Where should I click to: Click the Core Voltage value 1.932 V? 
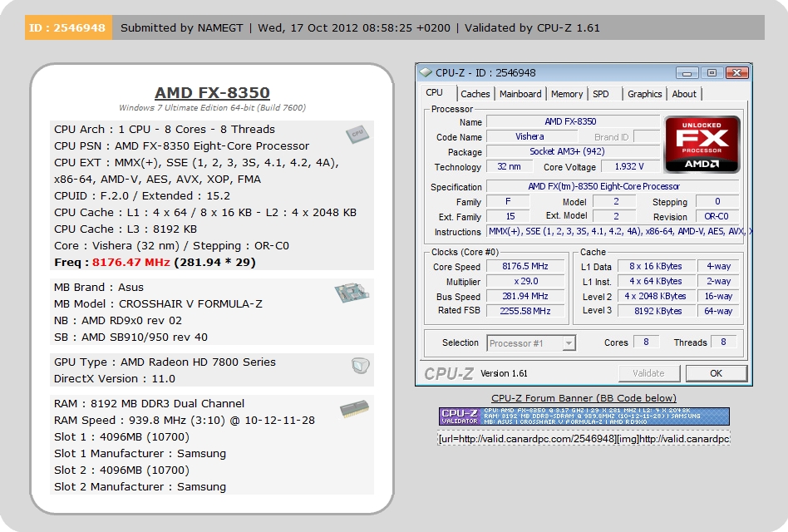(629, 167)
